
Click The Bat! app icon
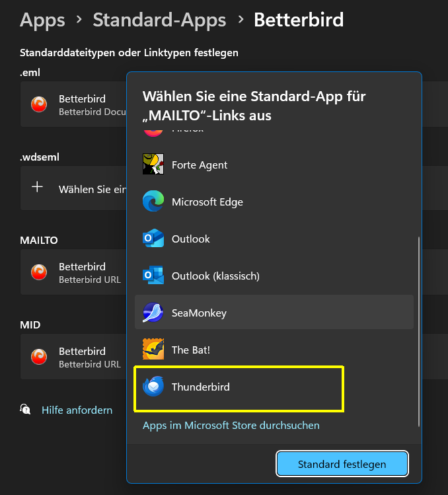(153, 350)
